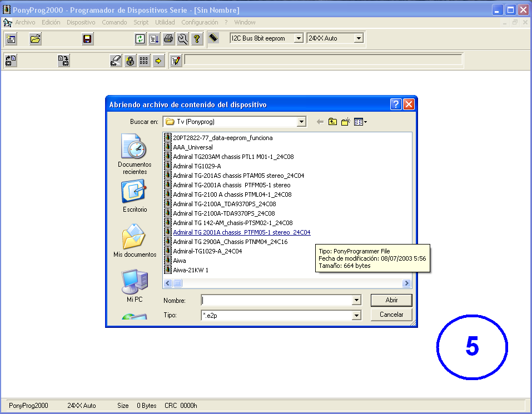
Task: Click the dialog's question mark help button
Action: [396, 104]
